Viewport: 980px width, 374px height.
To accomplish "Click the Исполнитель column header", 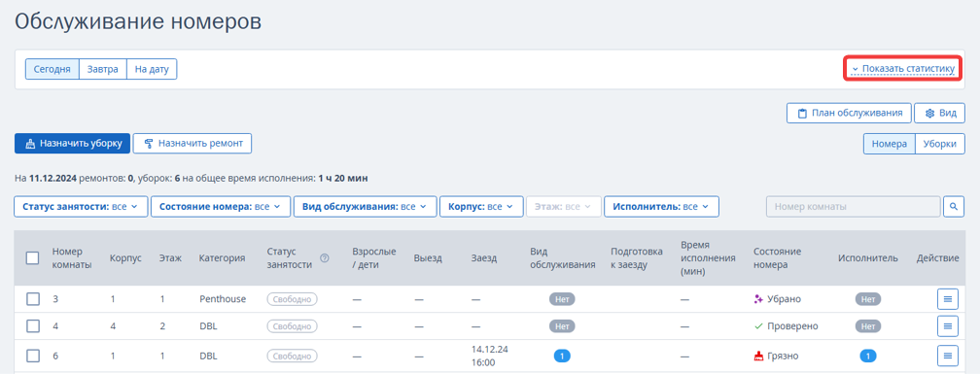I will (867, 257).
